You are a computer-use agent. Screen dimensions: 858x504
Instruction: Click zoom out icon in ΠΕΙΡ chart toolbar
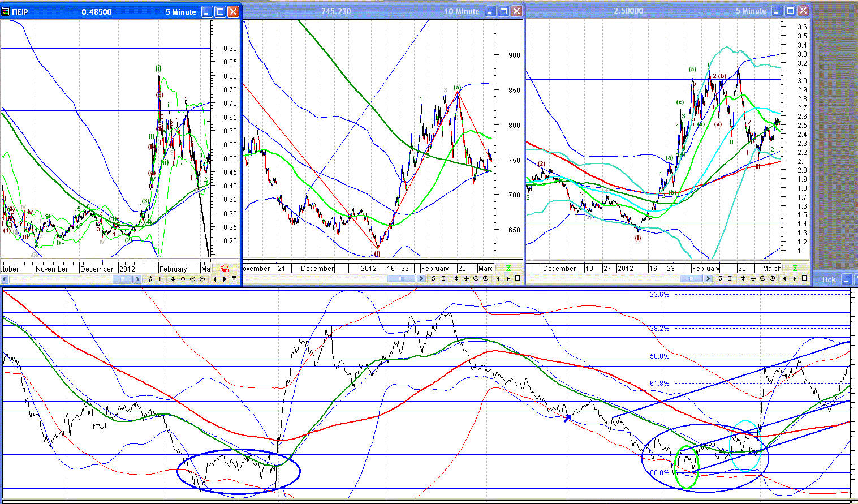pos(193,279)
